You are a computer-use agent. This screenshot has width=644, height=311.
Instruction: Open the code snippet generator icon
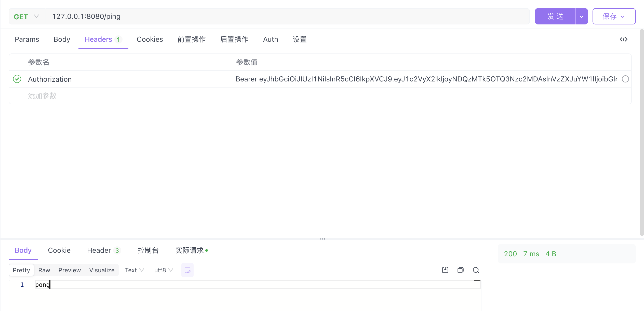coord(623,39)
